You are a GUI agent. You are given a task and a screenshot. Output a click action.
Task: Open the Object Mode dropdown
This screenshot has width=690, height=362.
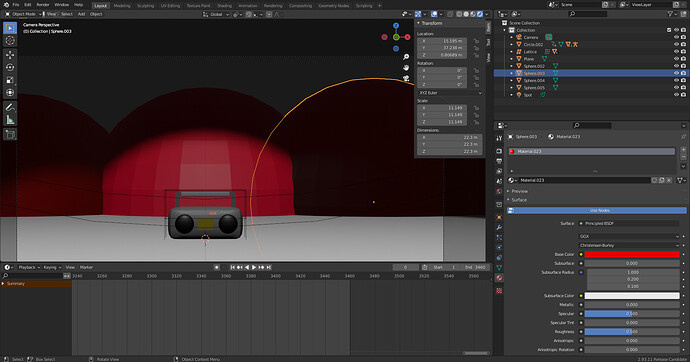click(23, 14)
